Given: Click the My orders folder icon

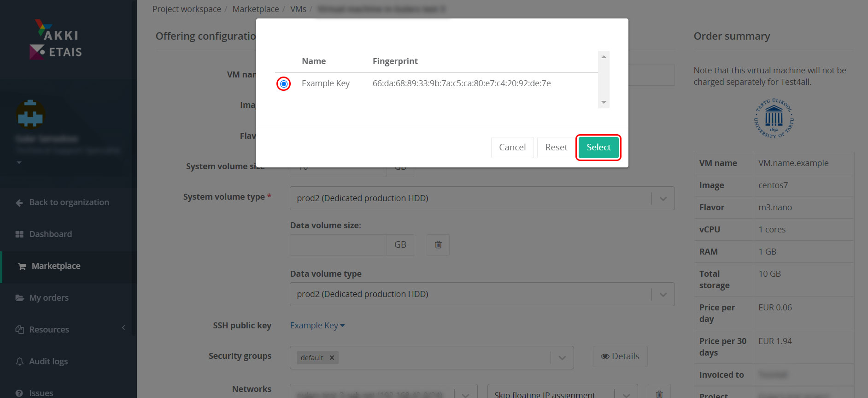Looking at the screenshot, I should (19, 298).
